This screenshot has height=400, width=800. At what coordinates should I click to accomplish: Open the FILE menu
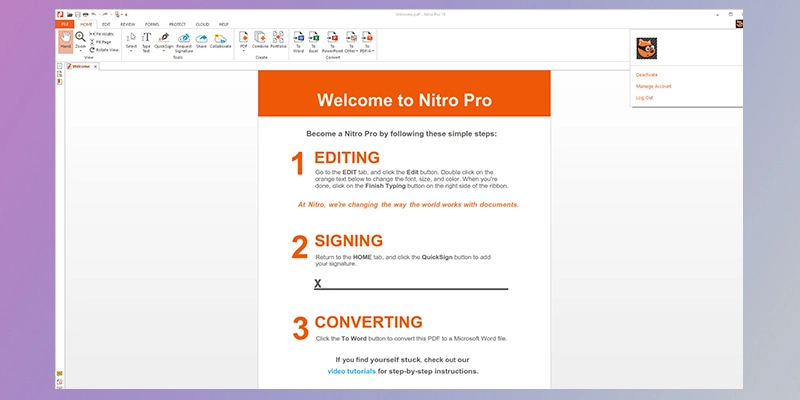(x=65, y=24)
